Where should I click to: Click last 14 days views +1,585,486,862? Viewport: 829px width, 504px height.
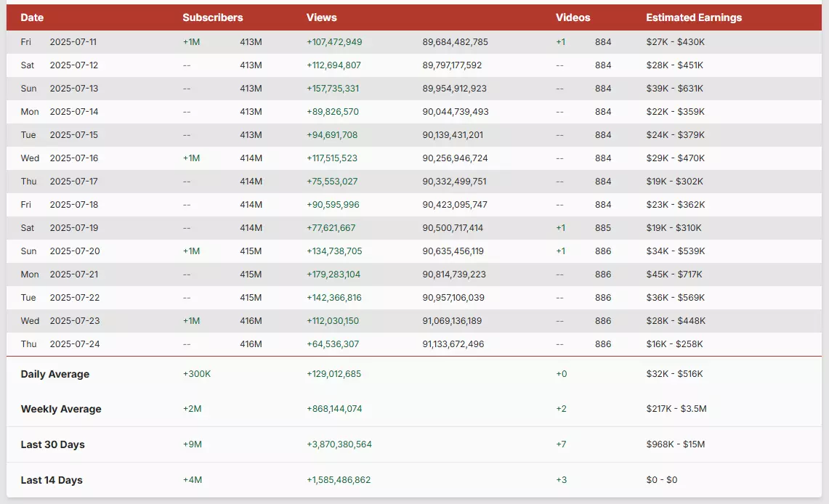pyautogui.click(x=339, y=480)
